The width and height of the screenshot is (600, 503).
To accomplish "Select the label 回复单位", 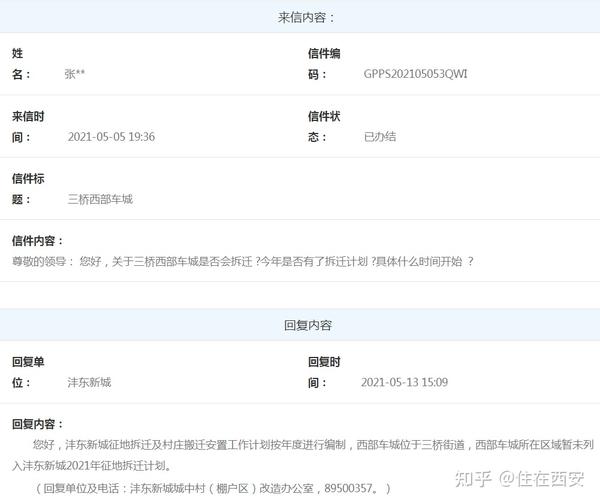I will [28, 372].
